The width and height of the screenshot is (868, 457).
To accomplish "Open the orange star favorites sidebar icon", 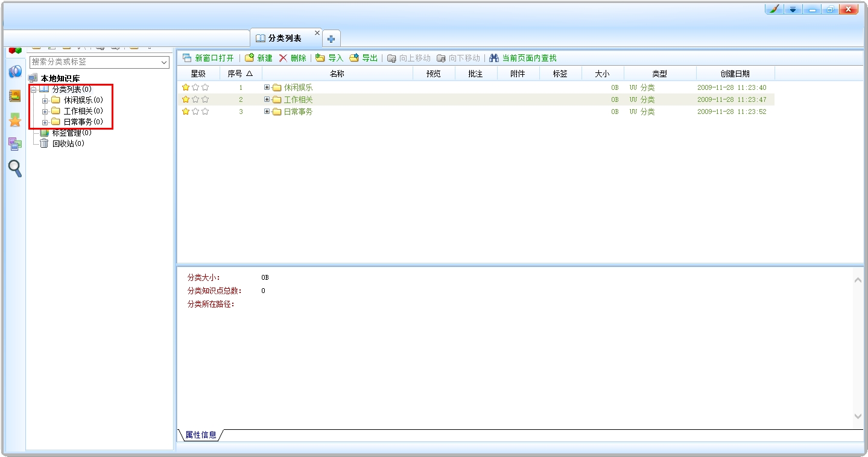I will tap(15, 120).
